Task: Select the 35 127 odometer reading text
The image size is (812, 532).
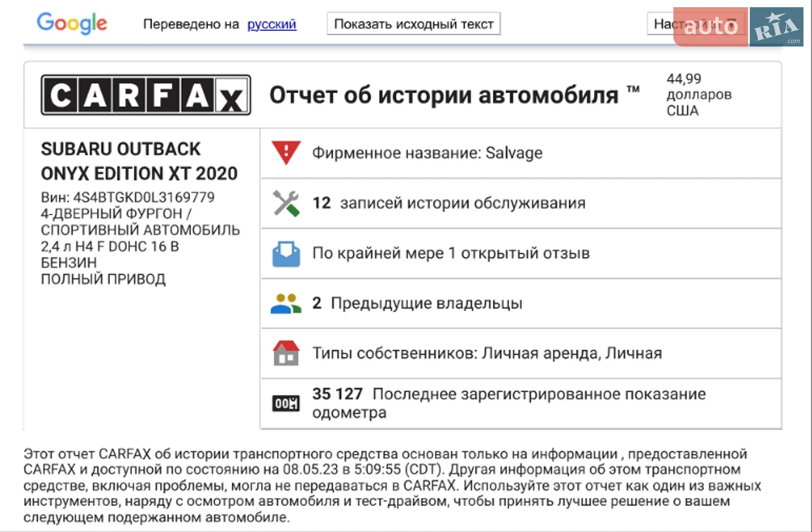Action: pos(509,403)
